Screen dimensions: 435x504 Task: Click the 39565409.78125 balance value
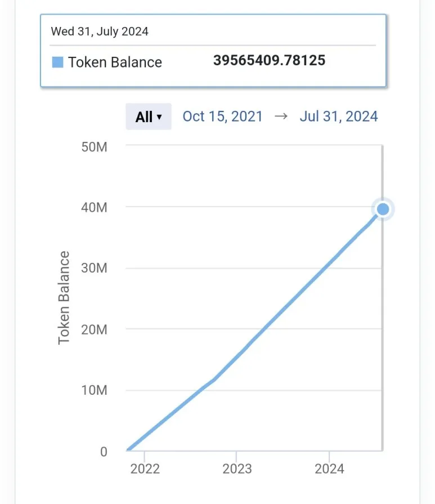[x=269, y=61]
